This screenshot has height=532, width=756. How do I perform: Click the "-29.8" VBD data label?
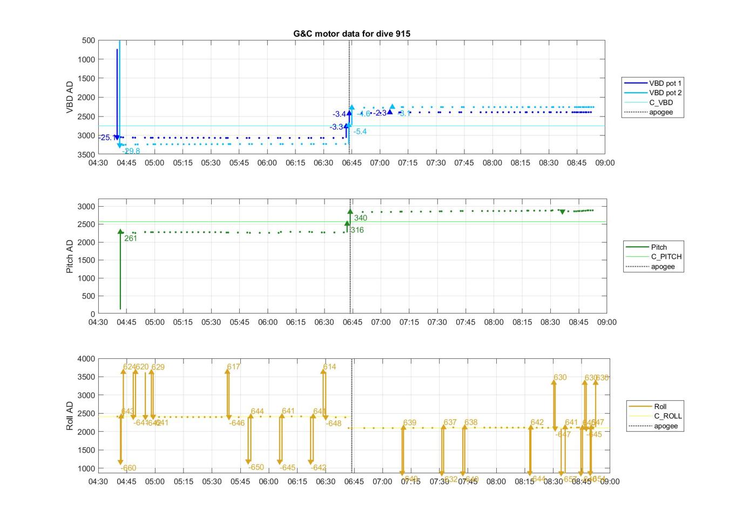(131, 151)
